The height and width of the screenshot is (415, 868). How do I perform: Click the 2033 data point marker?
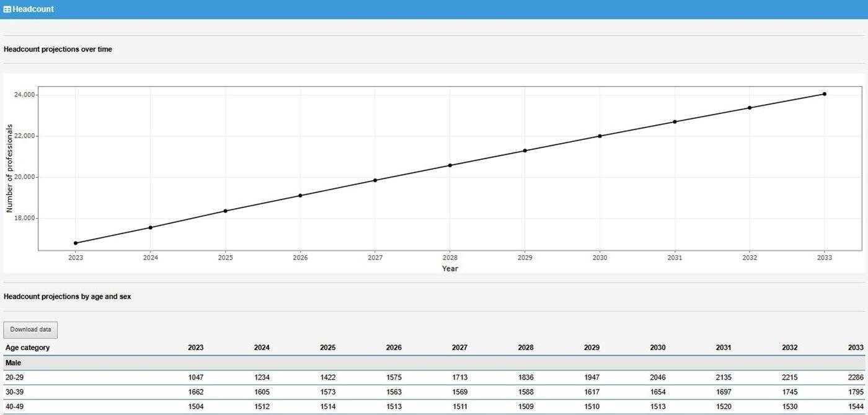tap(824, 94)
